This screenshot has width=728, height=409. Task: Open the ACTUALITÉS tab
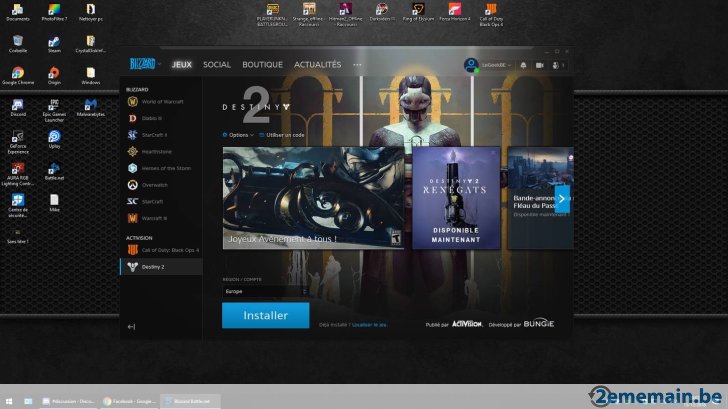[318, 65]
